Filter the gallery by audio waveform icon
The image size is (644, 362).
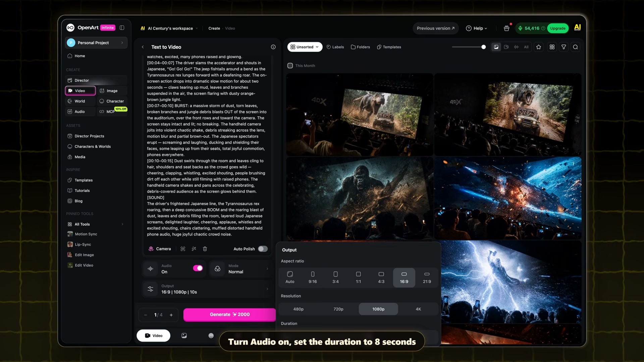coord(517,47)
